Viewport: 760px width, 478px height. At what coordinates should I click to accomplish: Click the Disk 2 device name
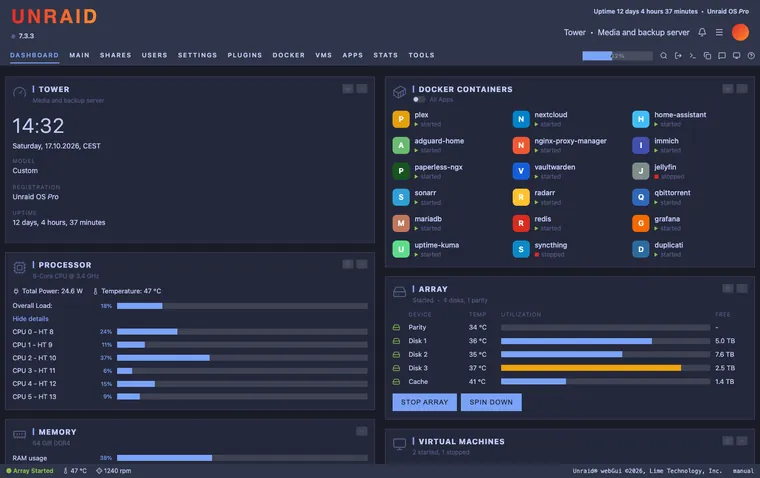coord(418,354)
